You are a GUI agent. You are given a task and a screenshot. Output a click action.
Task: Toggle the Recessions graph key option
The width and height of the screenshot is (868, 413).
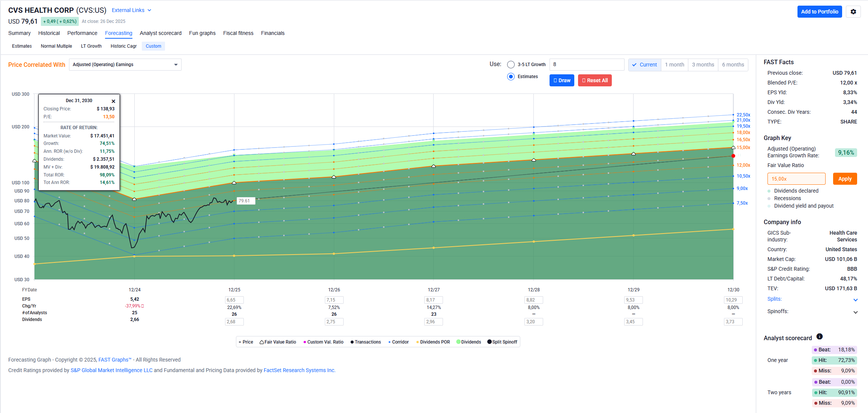(769, 198)
